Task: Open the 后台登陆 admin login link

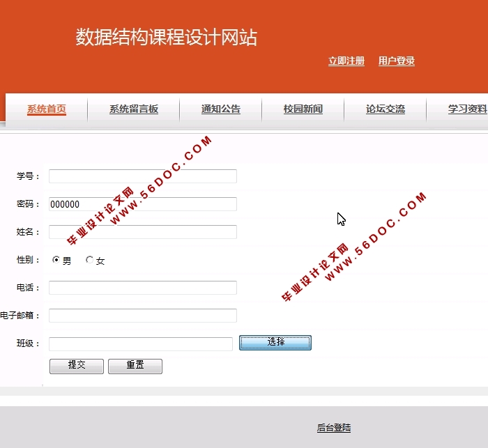Action: [x=334, y=428]
